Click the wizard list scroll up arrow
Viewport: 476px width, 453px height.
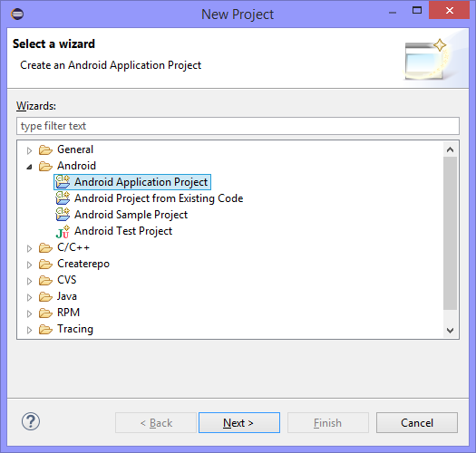pos(451,149)
